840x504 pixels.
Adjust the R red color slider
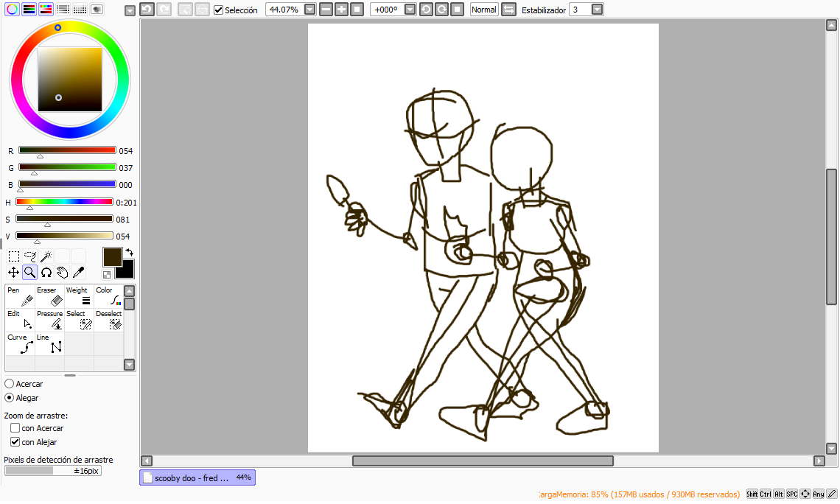coord(67,150)
